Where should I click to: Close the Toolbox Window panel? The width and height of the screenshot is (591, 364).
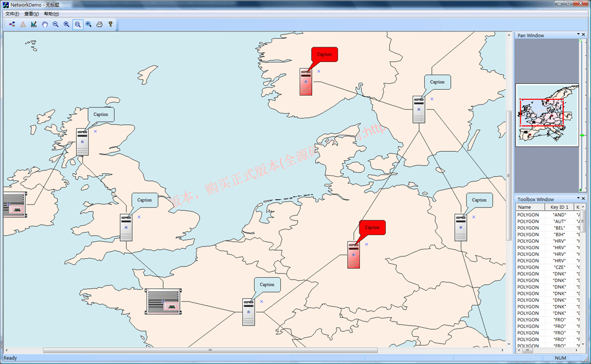(583, 199)
